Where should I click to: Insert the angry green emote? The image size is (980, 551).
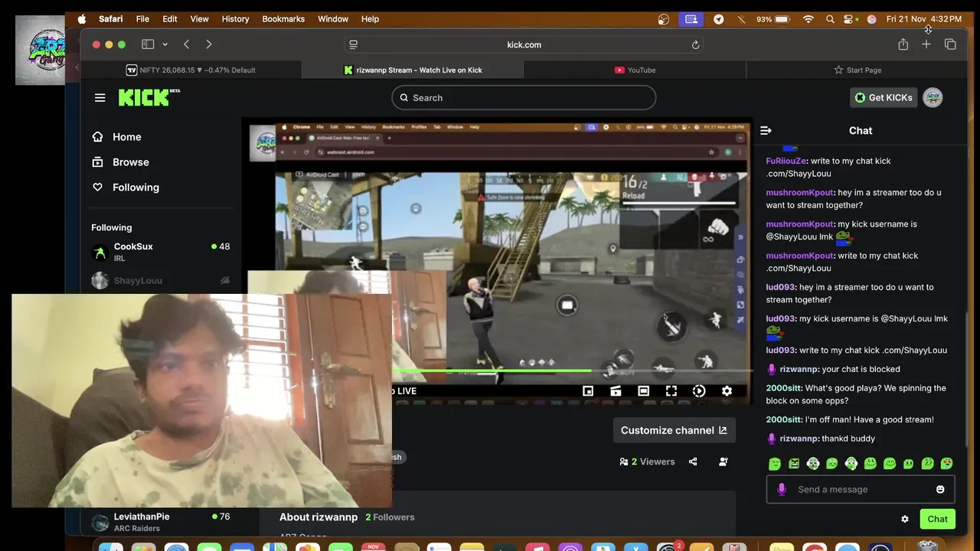pyautogui.click(x=794, y=464)
